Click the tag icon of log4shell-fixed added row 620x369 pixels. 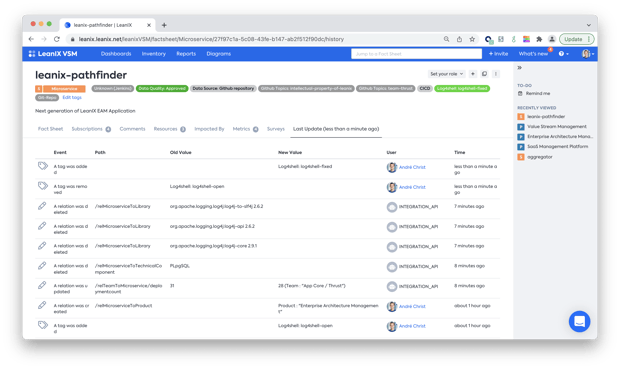coord(43,166)
